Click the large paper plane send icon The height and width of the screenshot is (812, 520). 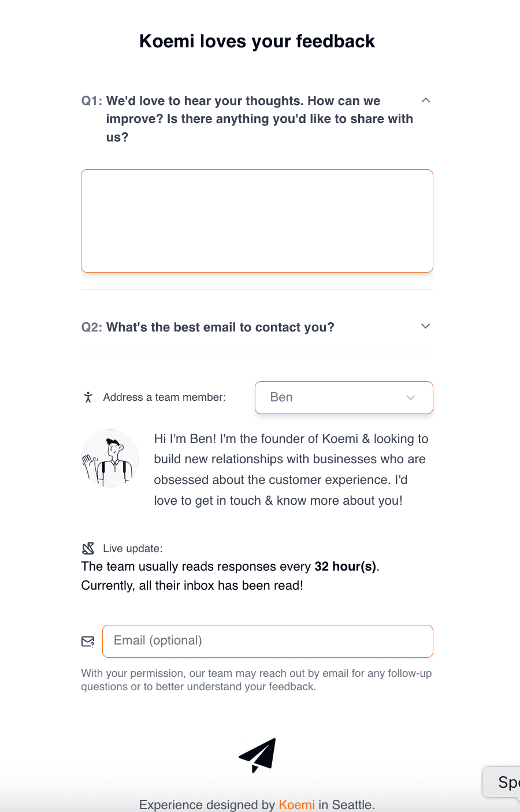tap(257, 755)
